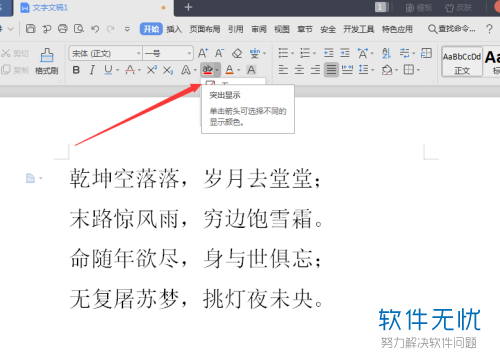Viewport: 500px width, 363px height.
Task: Open the 审阅 ribbon tab
Action: pos(259,29)
